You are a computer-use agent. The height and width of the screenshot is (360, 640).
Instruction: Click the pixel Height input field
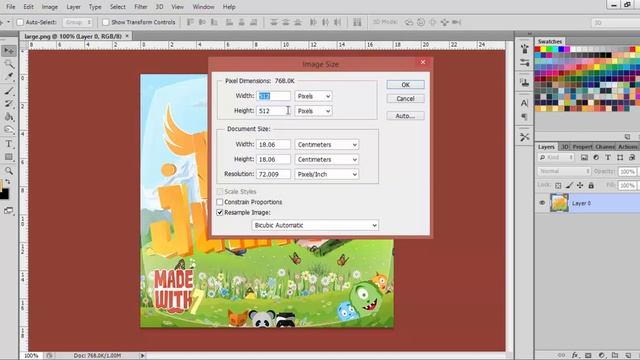click(273, 111)
